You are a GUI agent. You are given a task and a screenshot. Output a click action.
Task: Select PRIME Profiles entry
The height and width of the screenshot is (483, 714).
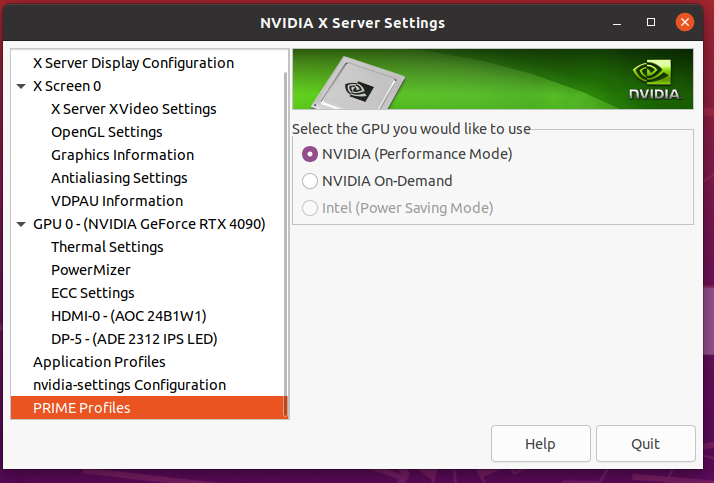point(147,408)
